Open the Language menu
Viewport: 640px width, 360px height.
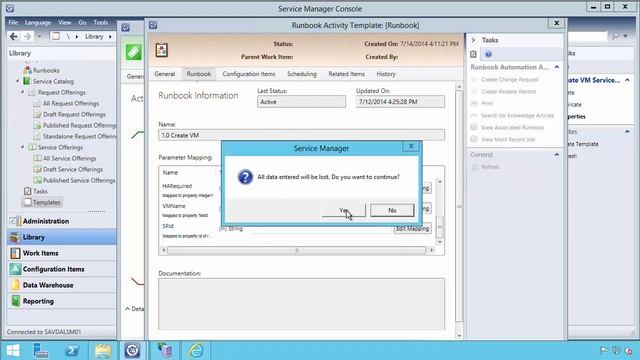(x=38, y=22)
